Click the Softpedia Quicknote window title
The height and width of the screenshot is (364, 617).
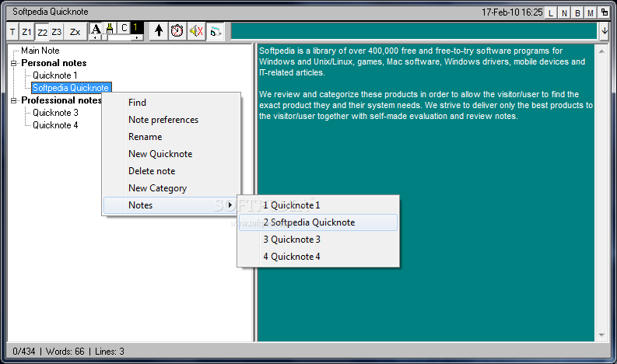[x=51, y=12]
